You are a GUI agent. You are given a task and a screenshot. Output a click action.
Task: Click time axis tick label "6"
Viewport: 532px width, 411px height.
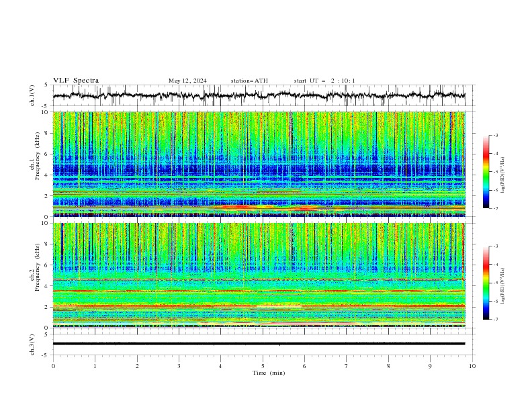304,366
